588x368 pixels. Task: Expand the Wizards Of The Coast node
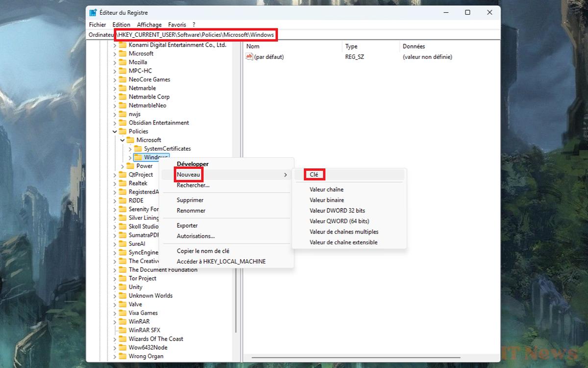(x=115, y=339)
